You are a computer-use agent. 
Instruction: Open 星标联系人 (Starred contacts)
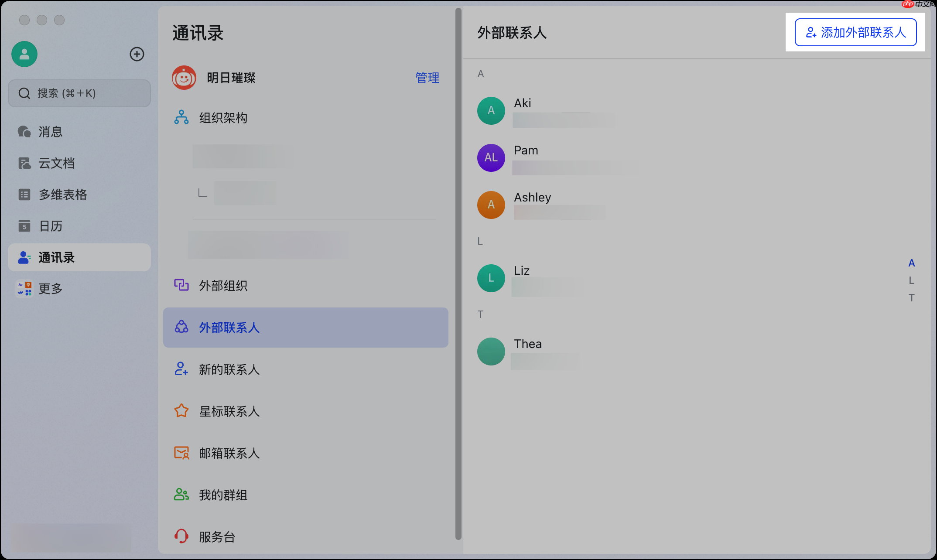point(229,411)
